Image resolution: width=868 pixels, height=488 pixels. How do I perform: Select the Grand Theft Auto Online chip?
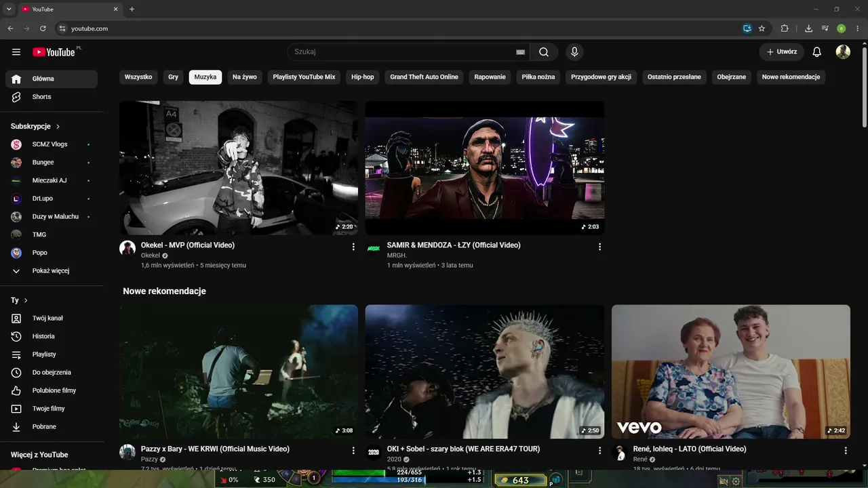tap(425, 77)
